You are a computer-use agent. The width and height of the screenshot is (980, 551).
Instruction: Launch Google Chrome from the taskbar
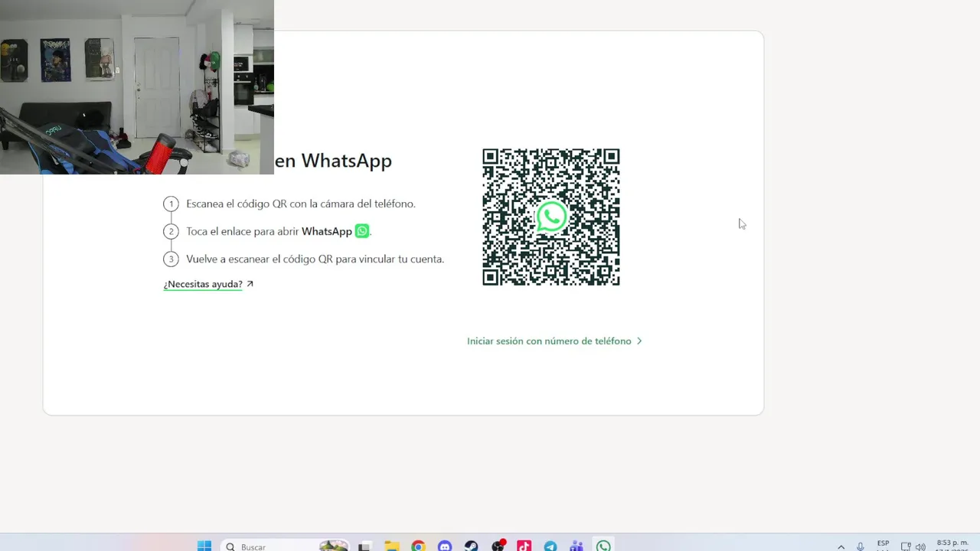(418, 546)
